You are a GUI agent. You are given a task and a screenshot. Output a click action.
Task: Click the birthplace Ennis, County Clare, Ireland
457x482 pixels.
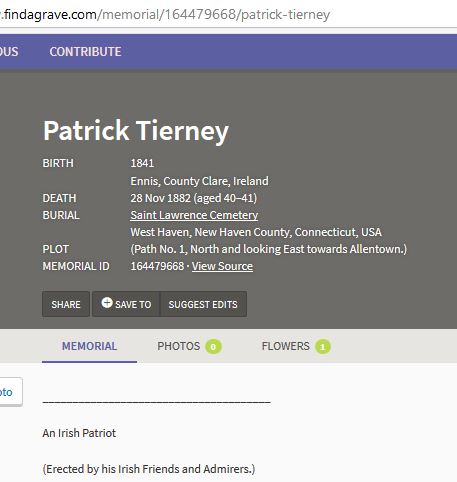(x=199, y=181)
